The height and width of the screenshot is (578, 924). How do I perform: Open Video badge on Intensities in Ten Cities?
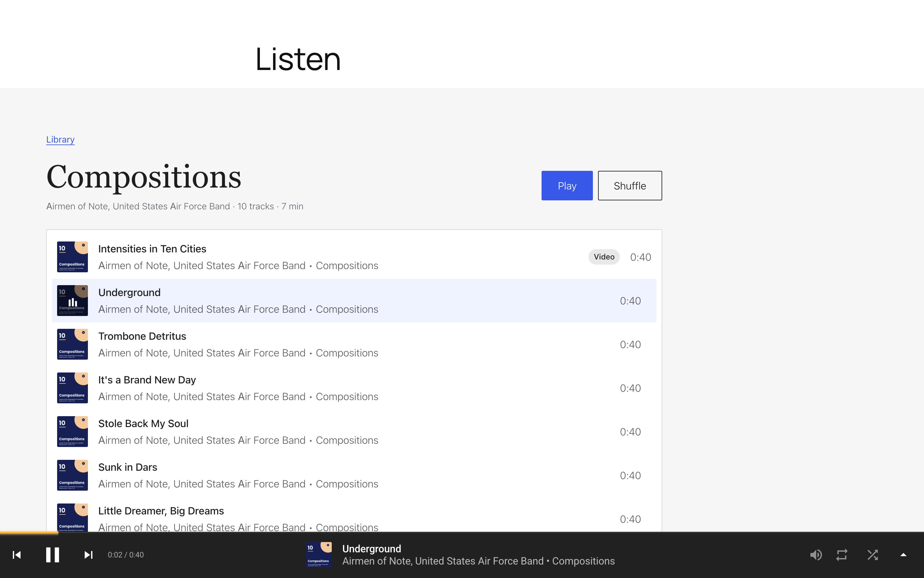coord(604,257)
